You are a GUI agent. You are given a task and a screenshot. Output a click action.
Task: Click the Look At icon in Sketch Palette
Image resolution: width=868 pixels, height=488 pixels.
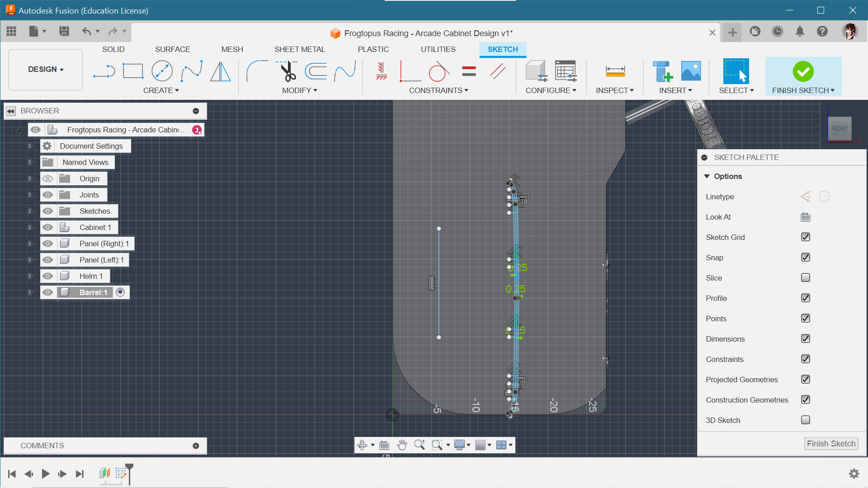(805, 217)
